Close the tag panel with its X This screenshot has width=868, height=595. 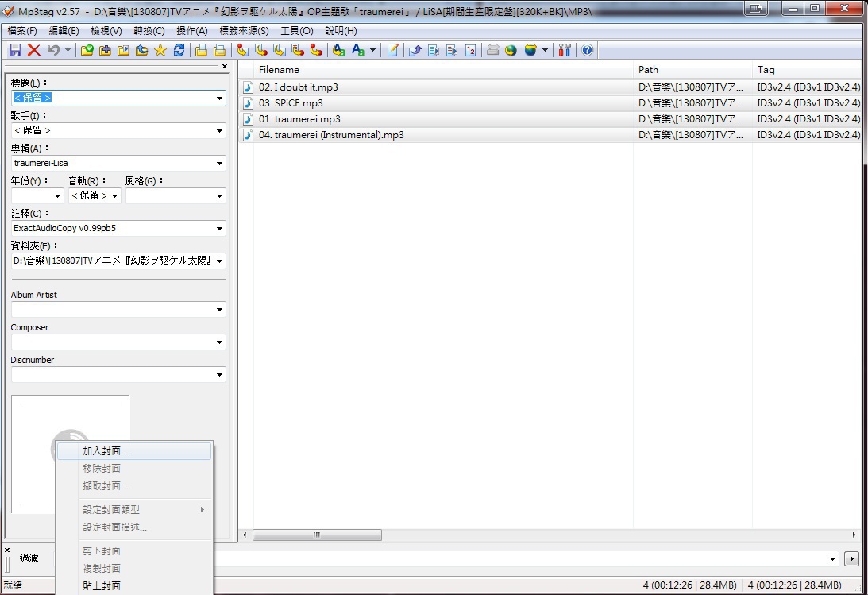(x=224, y=67)
